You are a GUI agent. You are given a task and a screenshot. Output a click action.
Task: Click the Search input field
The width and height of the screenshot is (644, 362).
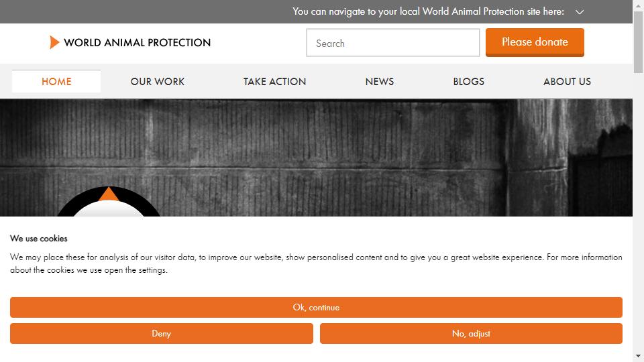point(392,43)
